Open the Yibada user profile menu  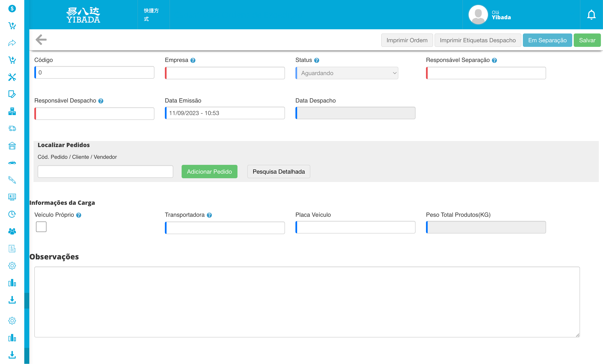coord(489,15)
